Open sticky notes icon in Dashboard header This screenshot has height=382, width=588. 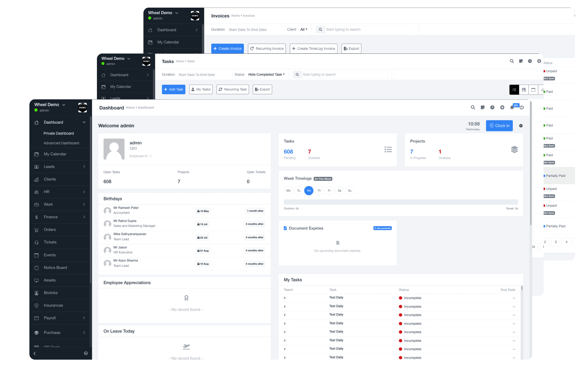483,108
